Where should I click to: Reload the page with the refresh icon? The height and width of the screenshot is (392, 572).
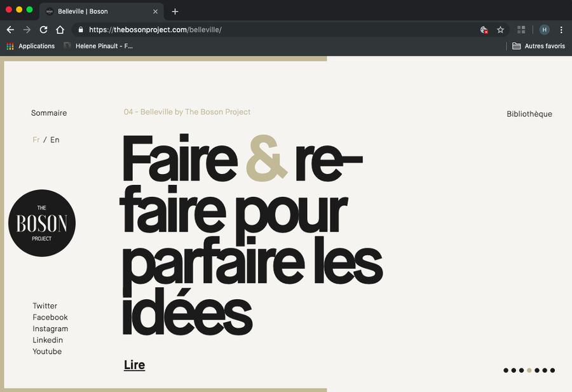pyautogui.click(x=43, y=30)
